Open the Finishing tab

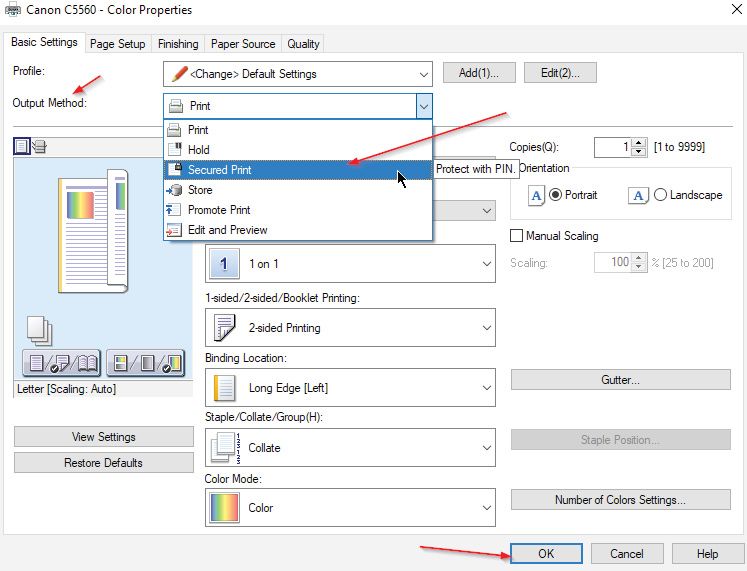[x=178, y=44]
